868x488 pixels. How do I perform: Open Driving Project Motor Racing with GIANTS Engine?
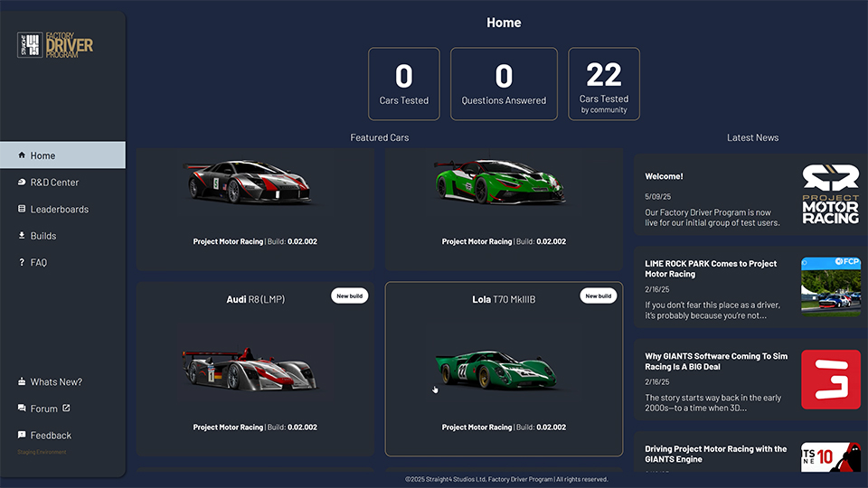coord(716,455)
